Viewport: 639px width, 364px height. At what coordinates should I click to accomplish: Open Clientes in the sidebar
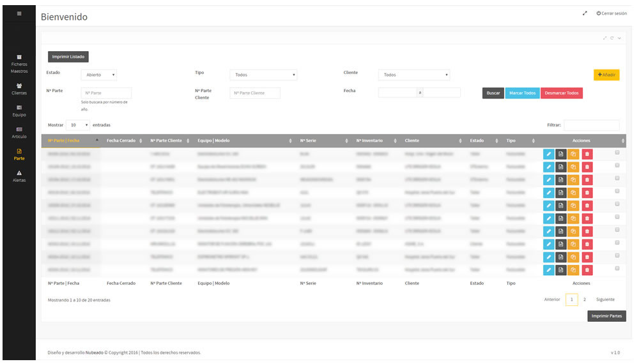tap(19, 89)
